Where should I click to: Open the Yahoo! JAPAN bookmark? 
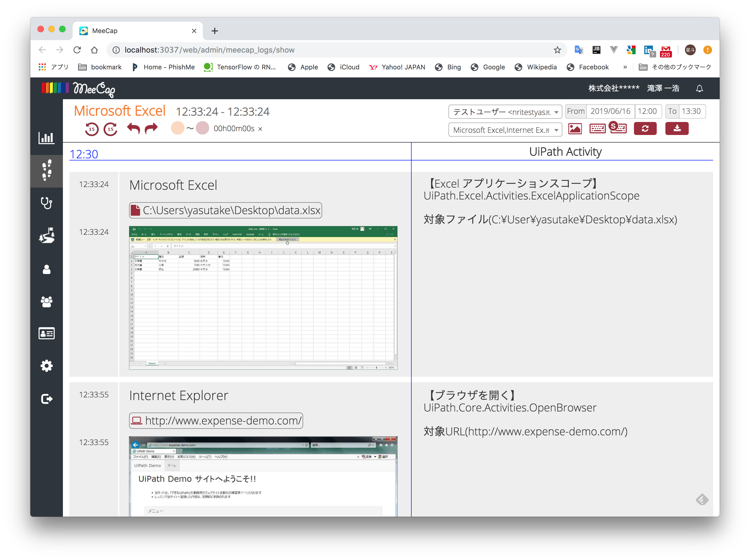pos(397,67)
